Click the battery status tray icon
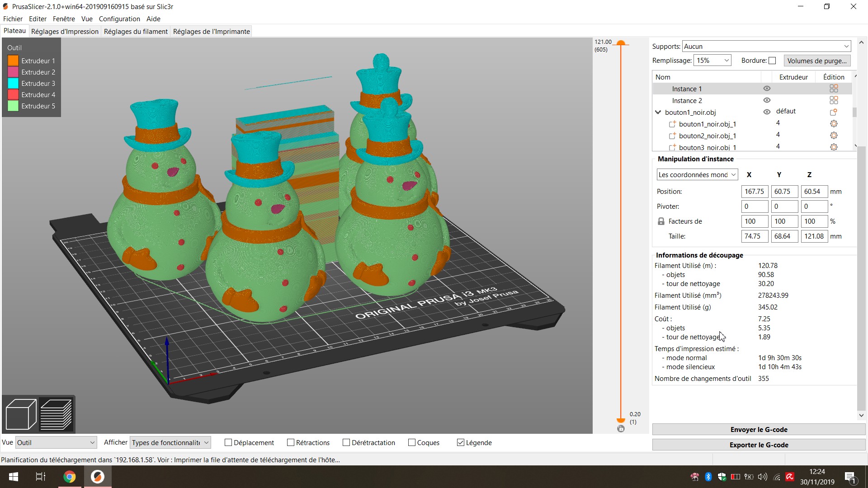The width and height of the screenshot is (868, 488). point(736,477)
